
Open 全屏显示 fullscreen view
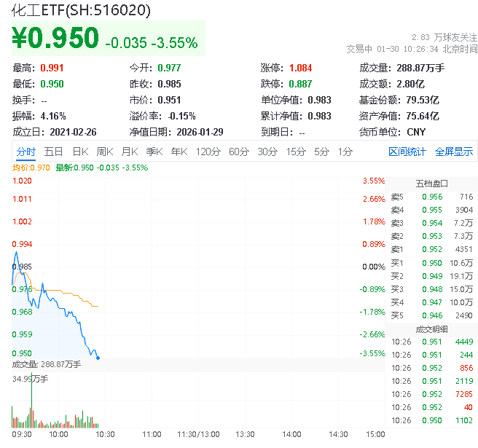(454, 152)
